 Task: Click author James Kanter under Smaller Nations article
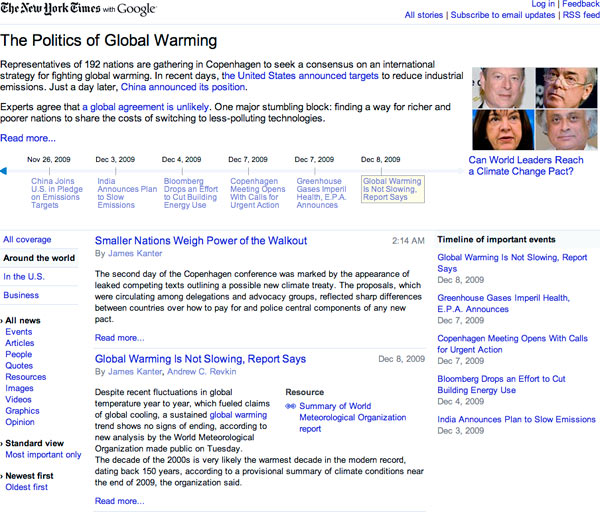pyautogui.click(x=135, y=253)
